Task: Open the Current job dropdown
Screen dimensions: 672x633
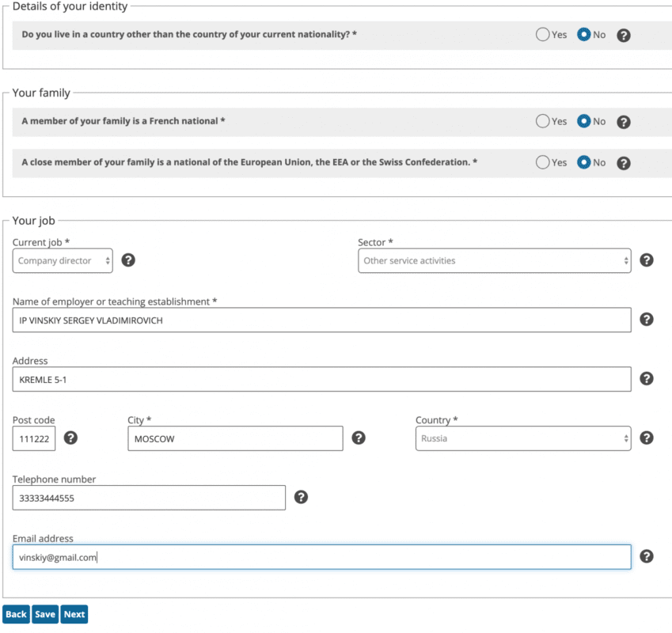Action: (63, 260)
